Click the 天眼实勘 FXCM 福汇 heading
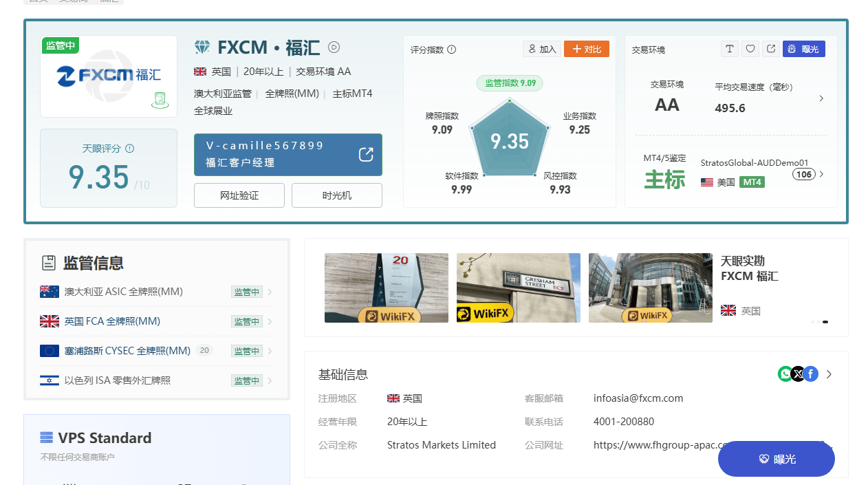 (750, 268)
